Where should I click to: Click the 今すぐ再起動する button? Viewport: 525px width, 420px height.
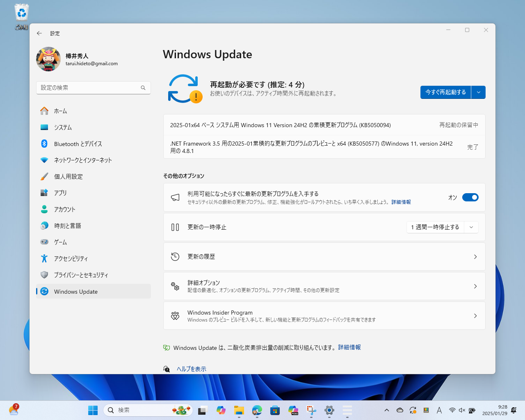point(445,92)
